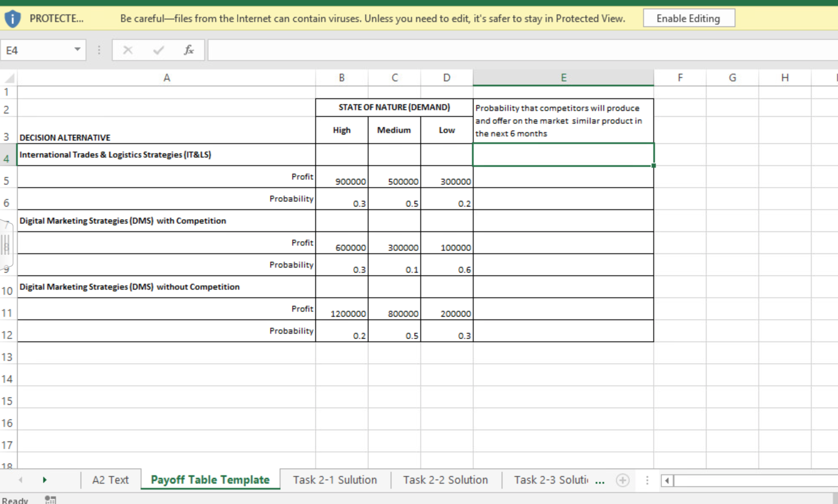Select column H header
The image size is (838, 504).
coord(785,78)
